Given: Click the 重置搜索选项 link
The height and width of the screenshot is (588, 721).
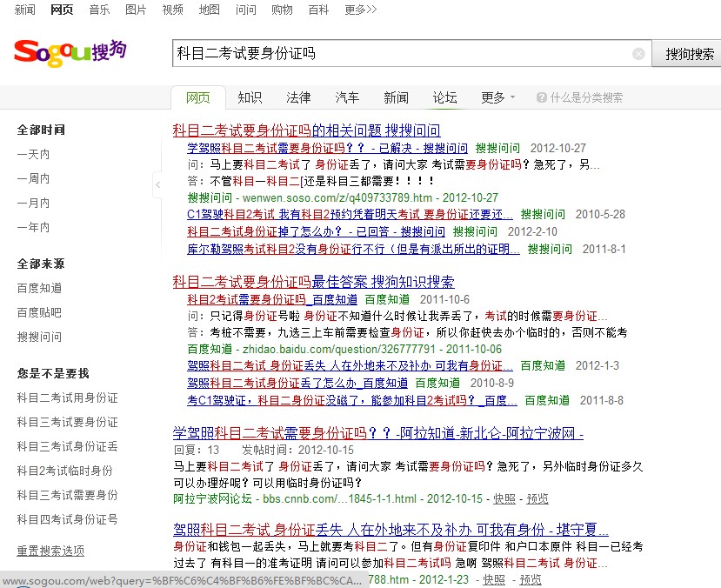Looking at the screenshot, I should pos(50,551).
